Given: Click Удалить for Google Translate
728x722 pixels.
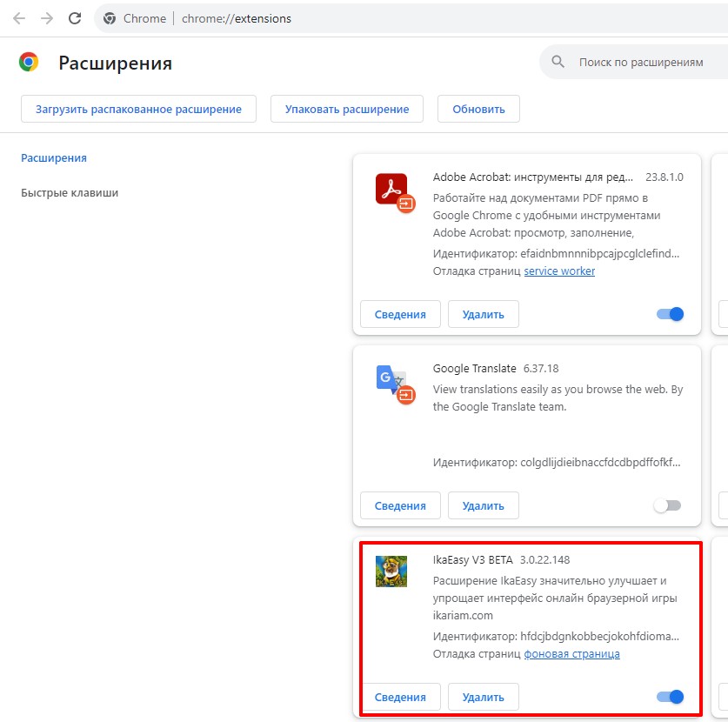Looking at the screenshot, I should point(484,505).
